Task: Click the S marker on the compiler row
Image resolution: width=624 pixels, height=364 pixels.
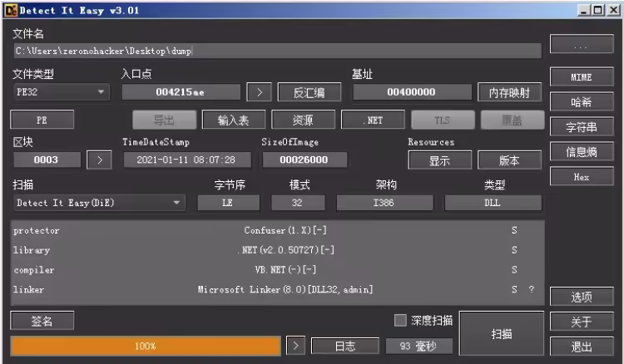Action: tap(514, 270)
